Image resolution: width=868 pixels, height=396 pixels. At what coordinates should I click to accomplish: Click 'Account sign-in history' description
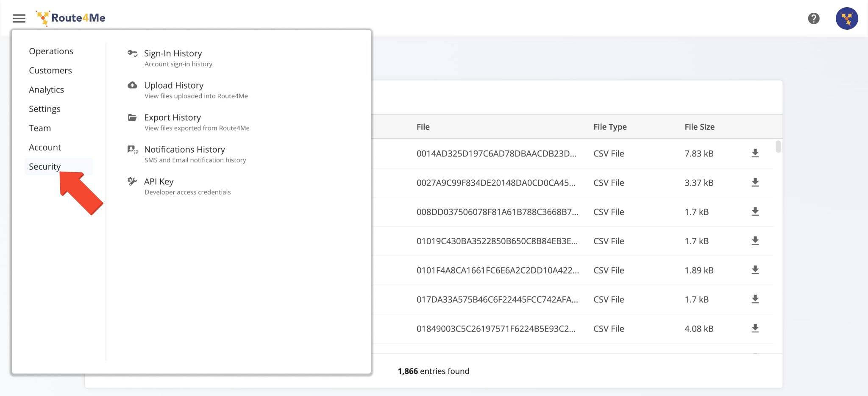point(178,64)
